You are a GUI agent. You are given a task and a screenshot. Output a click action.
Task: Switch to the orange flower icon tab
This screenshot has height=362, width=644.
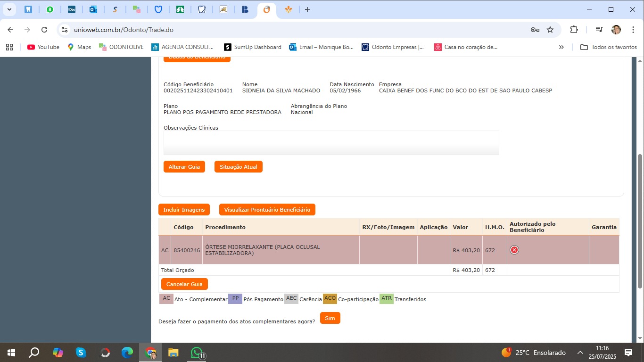289,9
